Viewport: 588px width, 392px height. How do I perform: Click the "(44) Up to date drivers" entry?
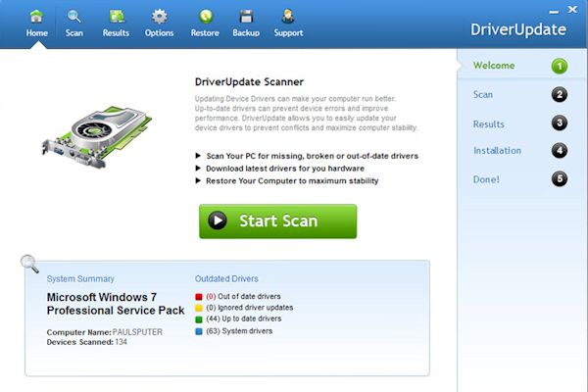tap(244, 318)
